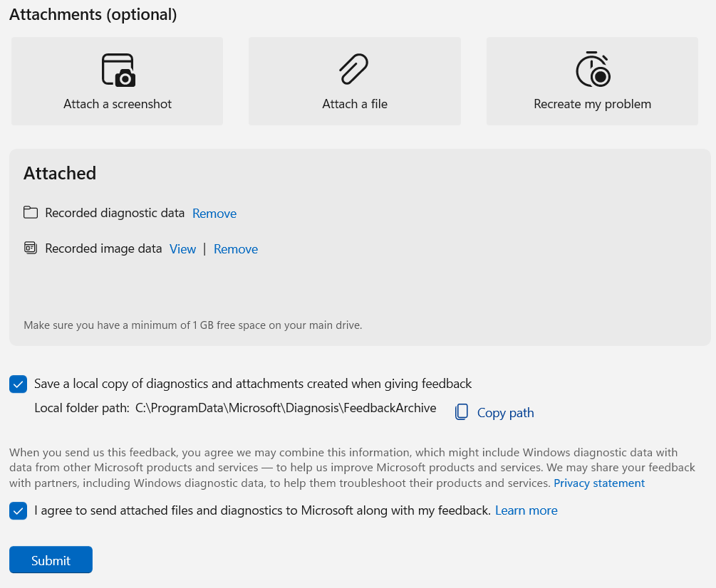Click the "Recorded diagnostic data" item label
The image size is (716, 588).
coord(115,213)
